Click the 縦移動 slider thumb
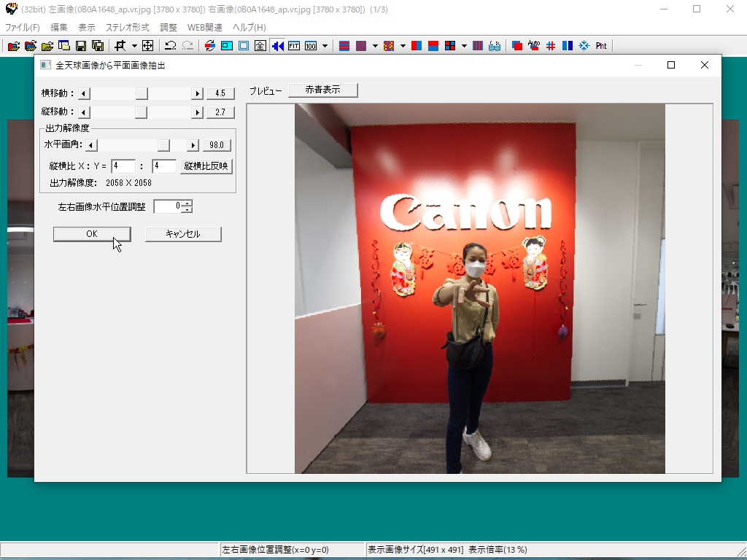The width and height of the screenshot is (747, 560). click(141, 112)
